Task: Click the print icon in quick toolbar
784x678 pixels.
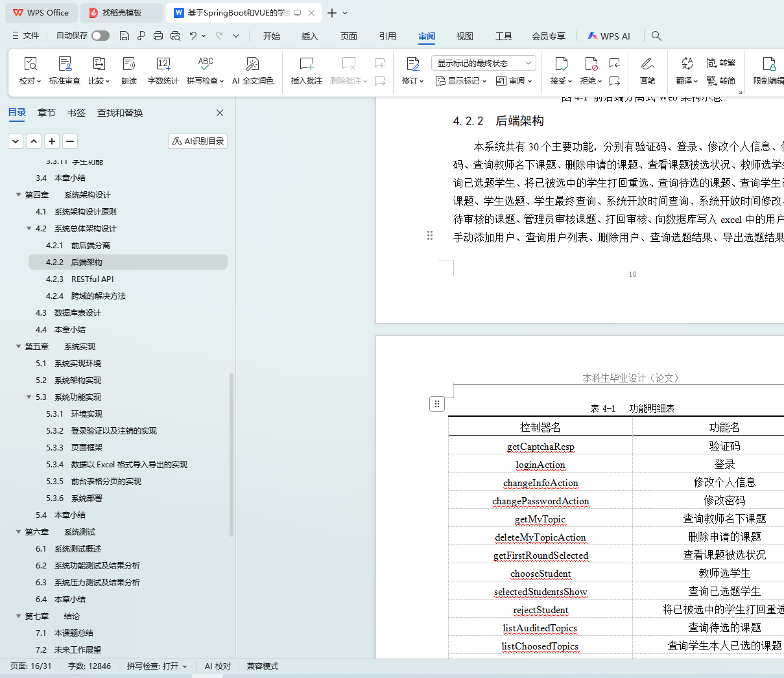Action: tap(158, 36)
